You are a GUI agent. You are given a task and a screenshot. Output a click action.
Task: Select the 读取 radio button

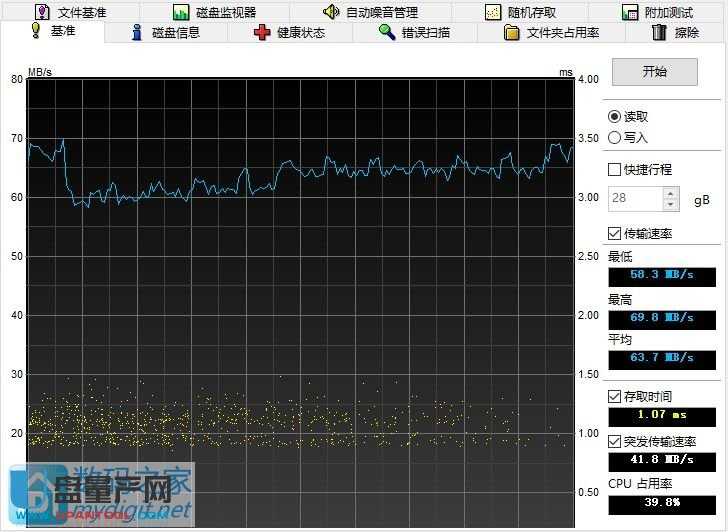tap(615, 117)
